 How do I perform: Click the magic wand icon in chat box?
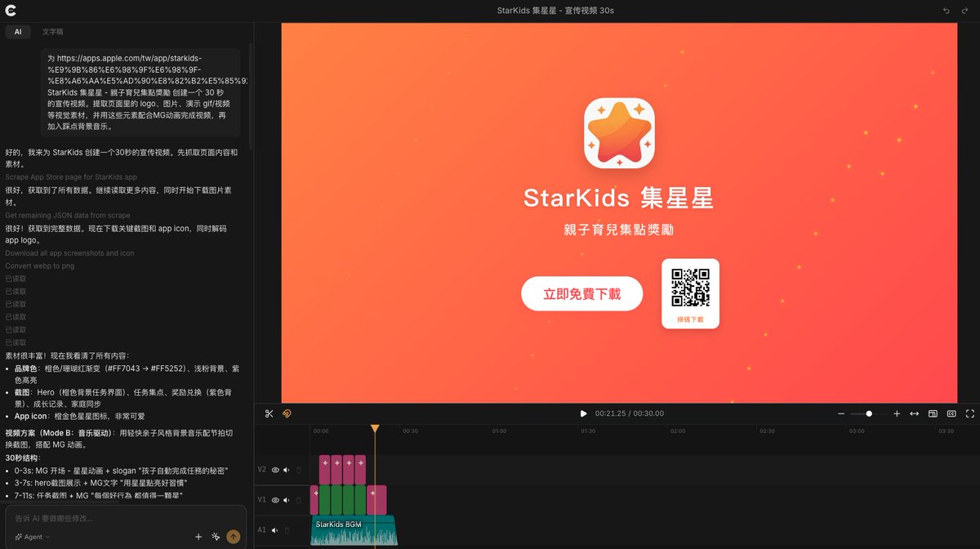(x=216, y=537)
